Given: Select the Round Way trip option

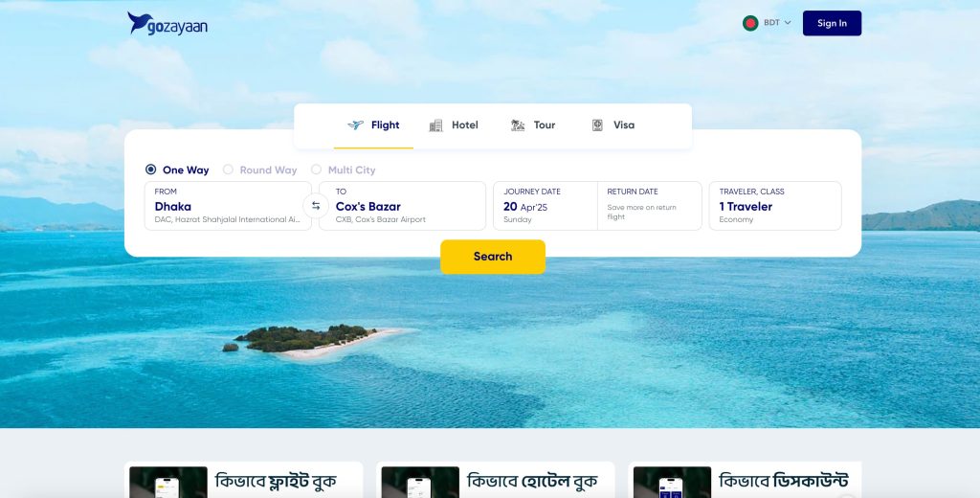Looking at the screenshot, I should pyautogui.click(x=260, y=170).
